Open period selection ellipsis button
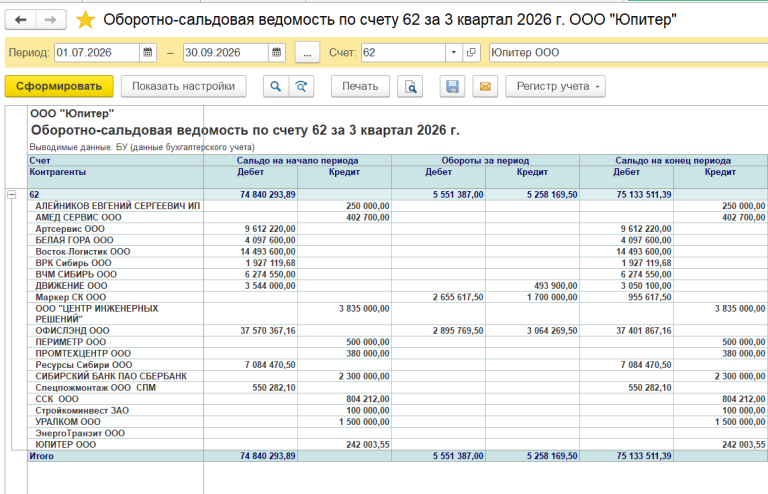768x494 pixels. 307,52
